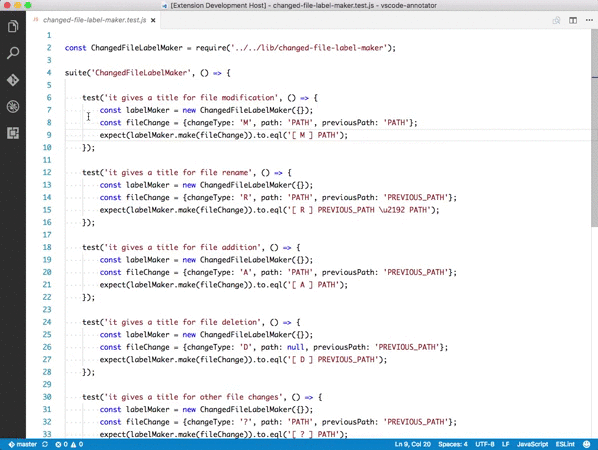The width and height of the screenshot is (598, 450).
Task: Click the null value on line 26
Action: 296,347
